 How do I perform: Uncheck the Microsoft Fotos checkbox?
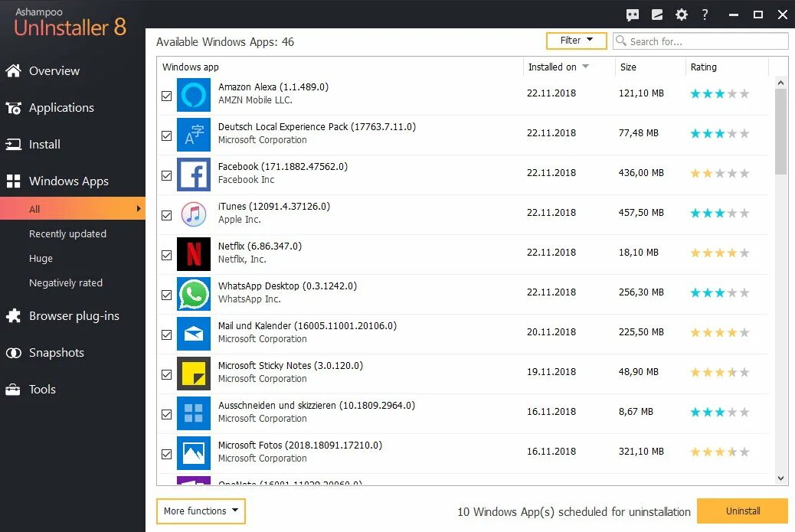coord(166,454)
